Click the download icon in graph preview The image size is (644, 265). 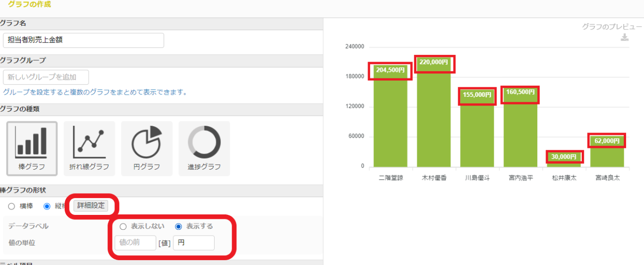(624, 38)
